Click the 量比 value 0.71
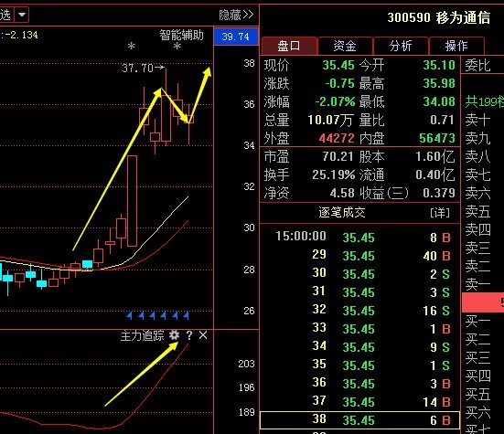Screen dimensions: 504x434 442,120
